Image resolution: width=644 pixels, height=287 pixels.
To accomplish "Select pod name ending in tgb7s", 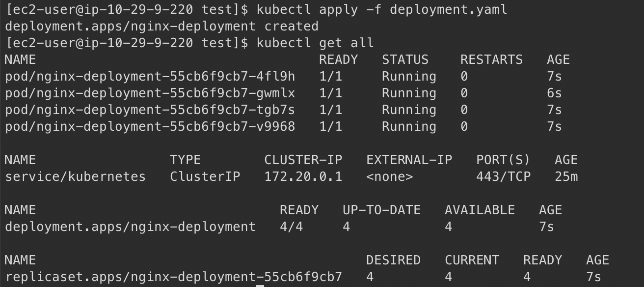I will tap(150, 110).
